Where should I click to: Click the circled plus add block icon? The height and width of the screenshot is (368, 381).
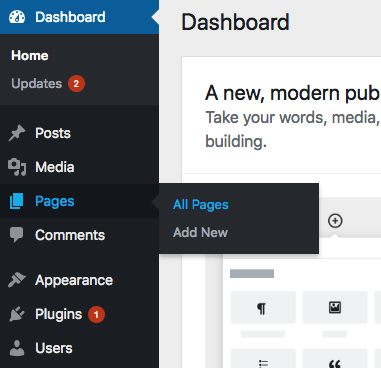(x=335, y=221)
